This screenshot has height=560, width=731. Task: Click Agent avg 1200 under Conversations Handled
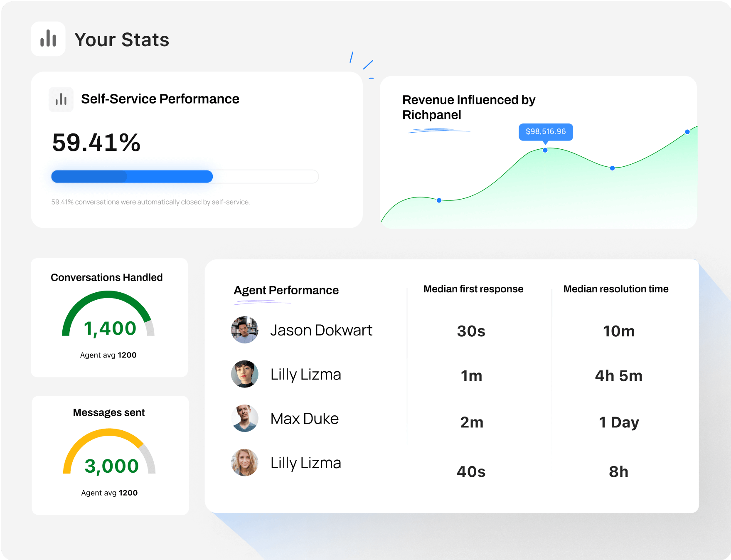pyautogui.click(x=108, y=355)
